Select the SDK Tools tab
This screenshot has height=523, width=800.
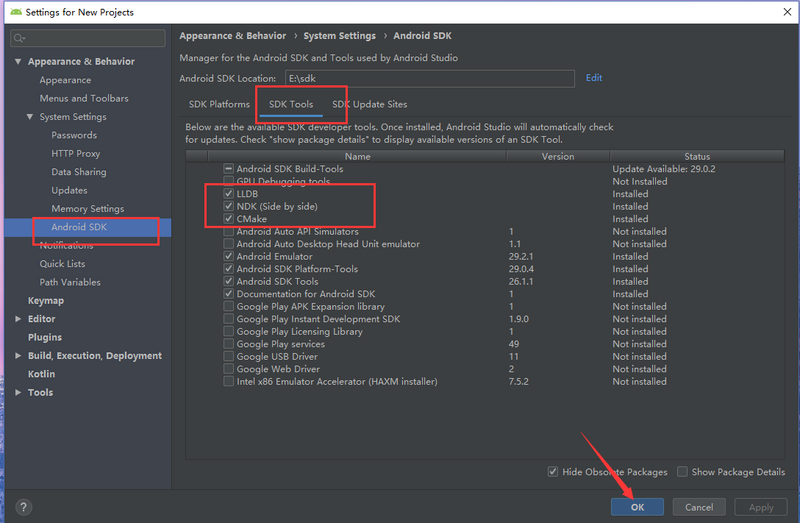point(291,104)
